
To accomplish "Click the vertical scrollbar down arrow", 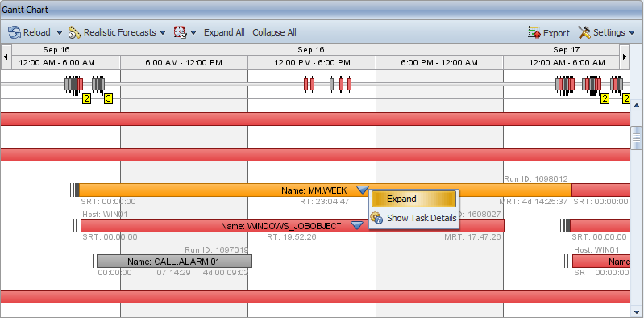I will pyautogui.click(x=637, y=312).
